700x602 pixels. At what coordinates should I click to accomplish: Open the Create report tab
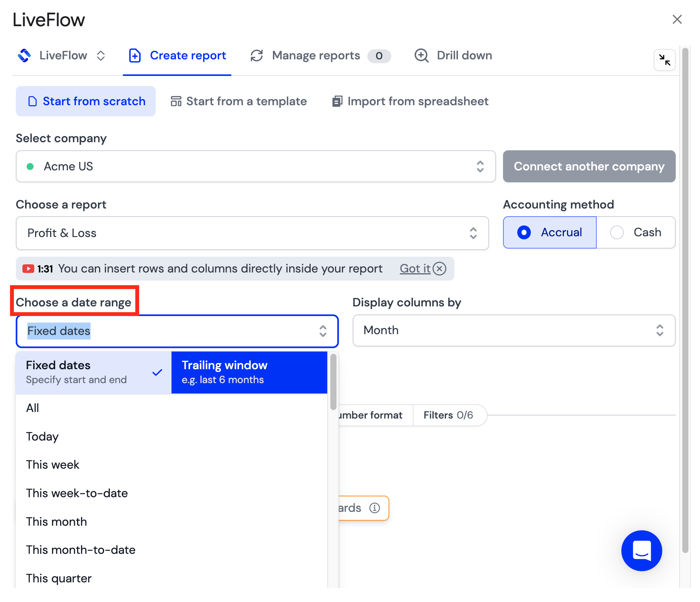[177, 55]
